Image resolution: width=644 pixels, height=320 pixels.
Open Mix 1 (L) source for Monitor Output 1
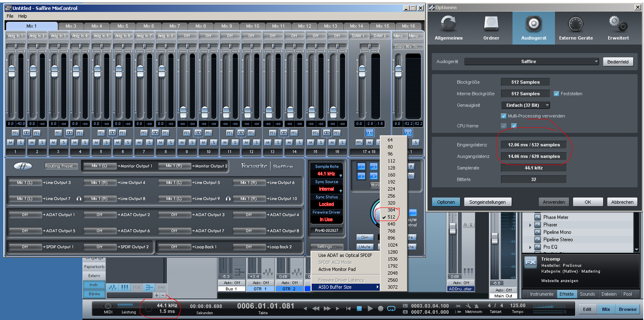tap(99, 166)
